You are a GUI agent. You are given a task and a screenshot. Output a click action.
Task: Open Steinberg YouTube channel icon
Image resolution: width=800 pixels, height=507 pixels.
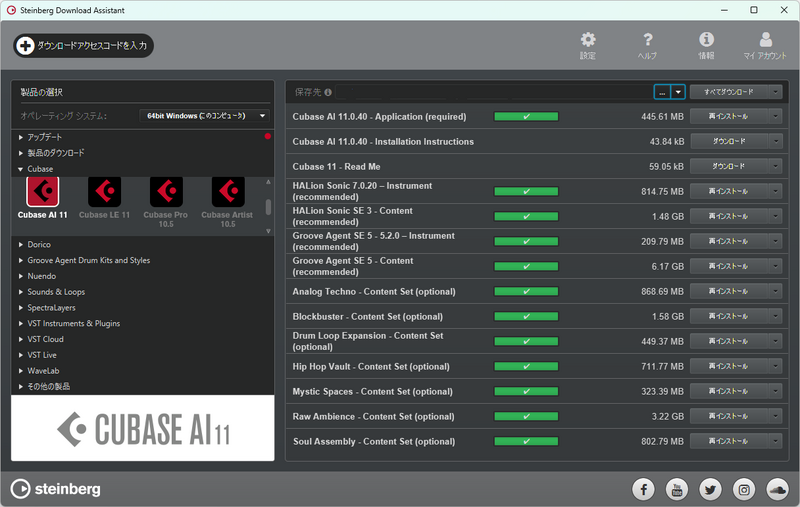pyautogui.click(x=677, y=490)
